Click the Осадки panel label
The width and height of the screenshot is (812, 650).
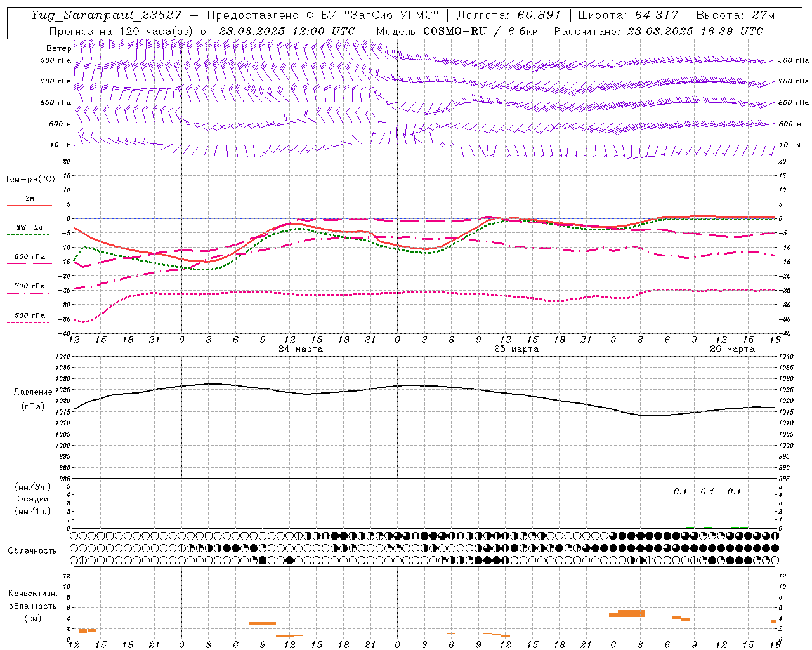click(x=33, y=499)
